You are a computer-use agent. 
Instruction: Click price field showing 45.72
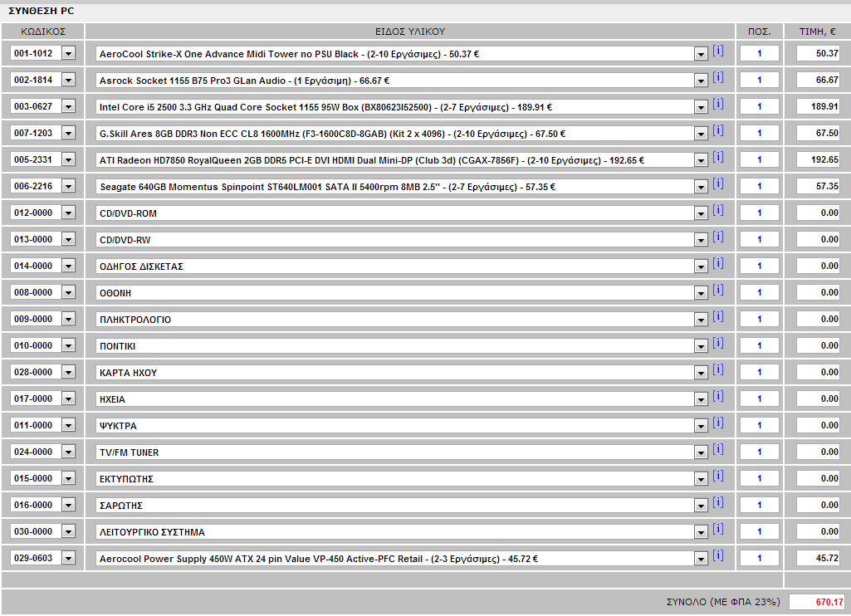pos(818,558)
